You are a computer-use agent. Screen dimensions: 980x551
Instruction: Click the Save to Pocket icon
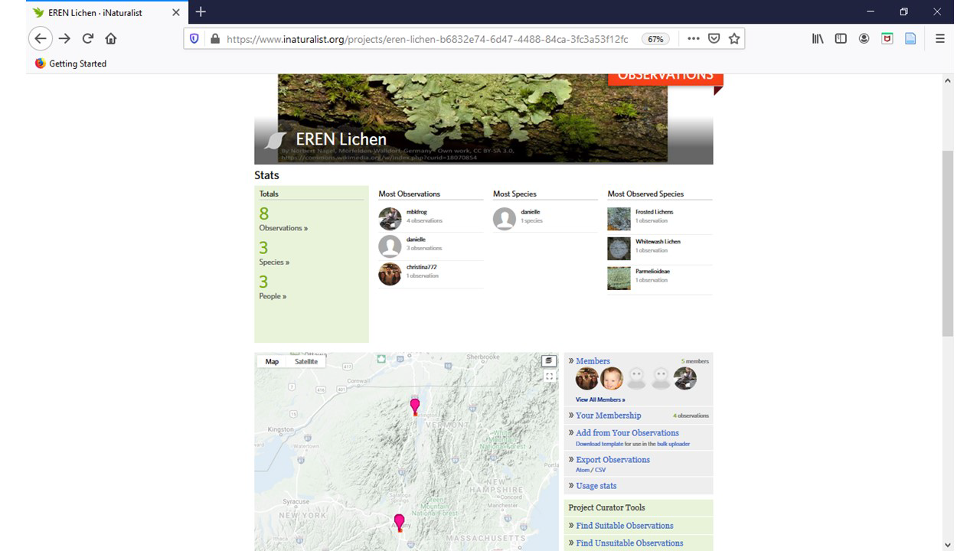pos(714,38)
